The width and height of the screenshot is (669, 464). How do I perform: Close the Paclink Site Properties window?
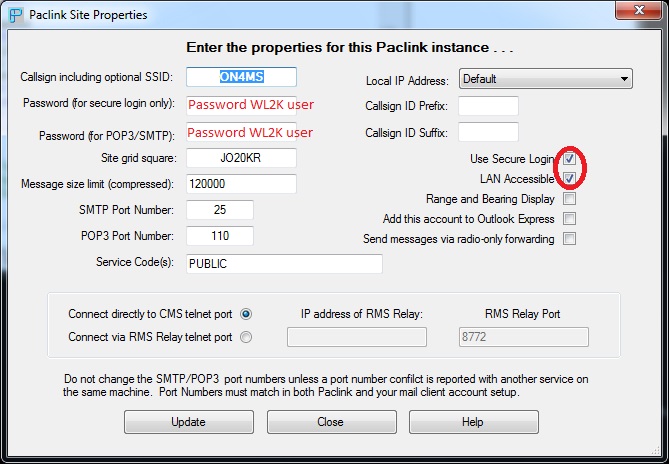click(638, 10)
